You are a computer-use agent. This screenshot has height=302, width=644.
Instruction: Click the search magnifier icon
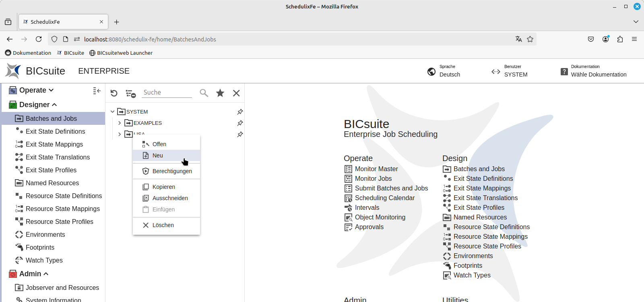[x=204, y=93]
